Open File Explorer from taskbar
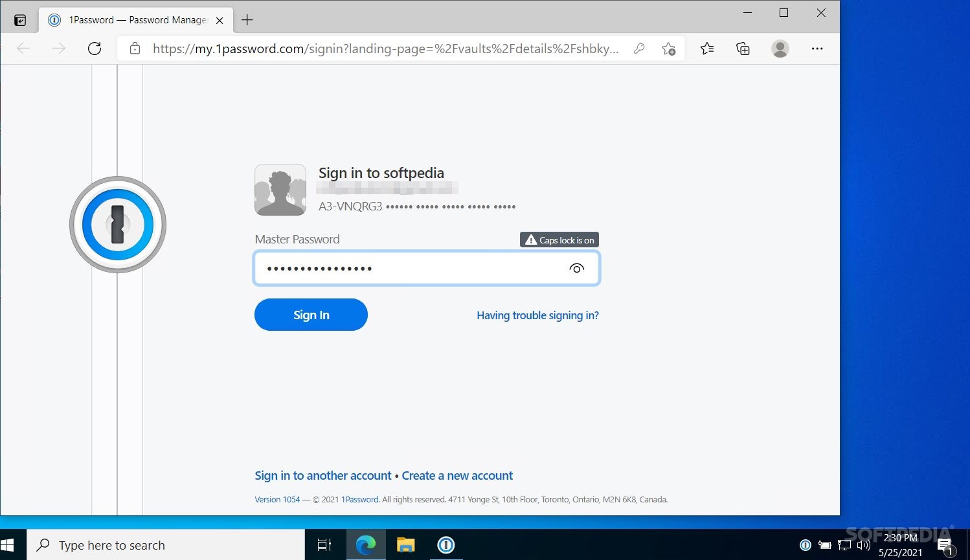Screen dimensions: 970x560 coord(406,545)
